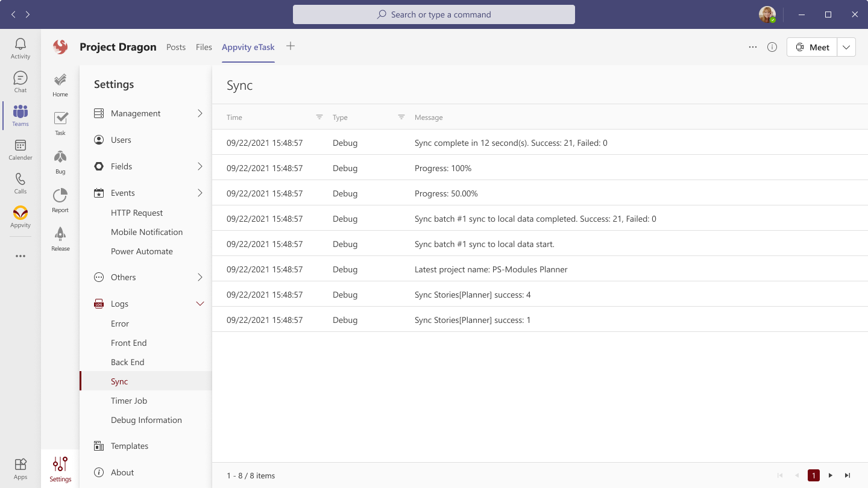Go to the Task module icon
The image size is (868, 488).
click(x=60, y=123)
